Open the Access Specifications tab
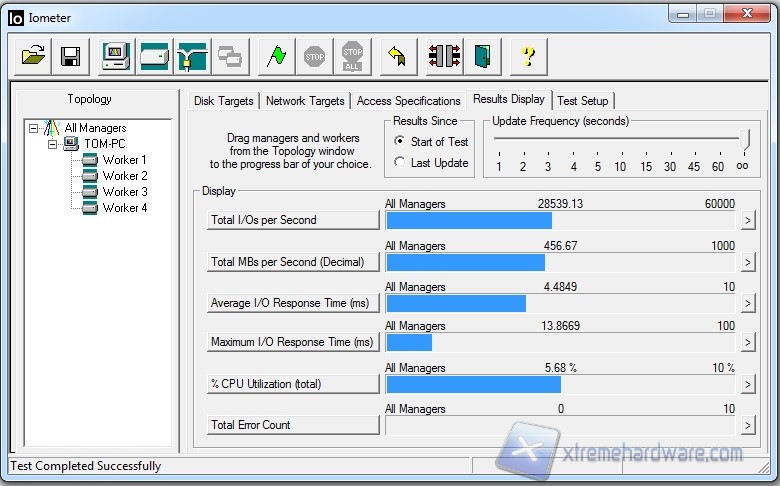The width and height of the screenshot is (780, 486). point(408,101)
